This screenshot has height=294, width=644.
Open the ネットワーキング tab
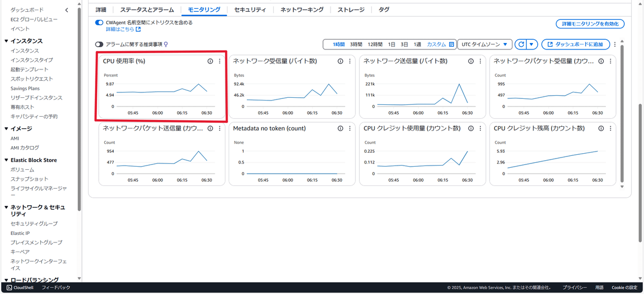(x=302, y=10)
